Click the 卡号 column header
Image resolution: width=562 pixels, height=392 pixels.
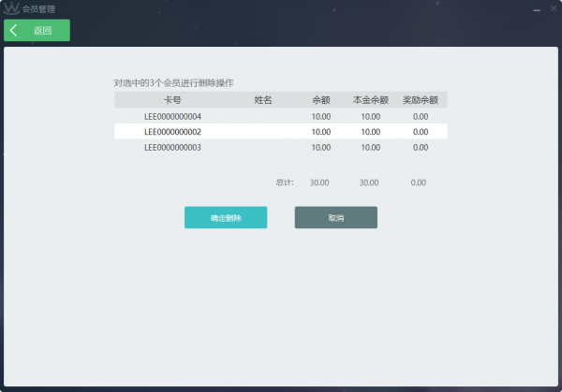point(172,100)
